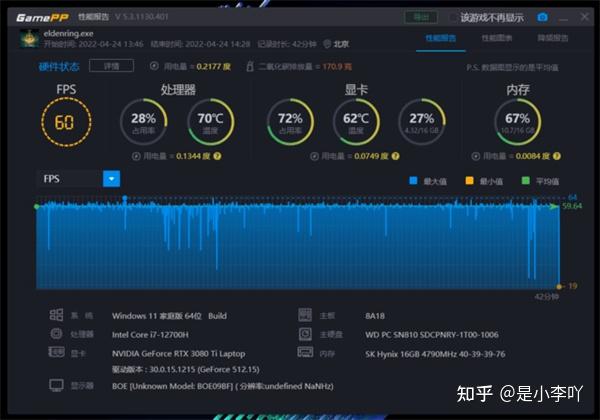Click the graphics card icon beside NVIDIA GeForce RTX

pos(56,352)
